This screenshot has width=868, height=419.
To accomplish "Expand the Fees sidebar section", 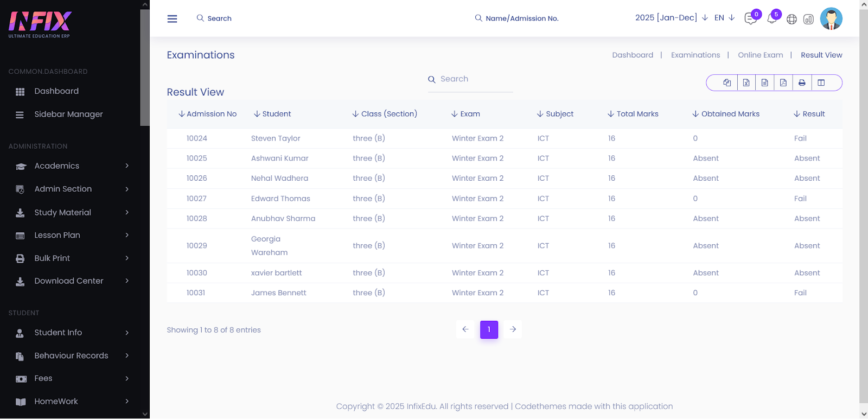I will point(73,378).
